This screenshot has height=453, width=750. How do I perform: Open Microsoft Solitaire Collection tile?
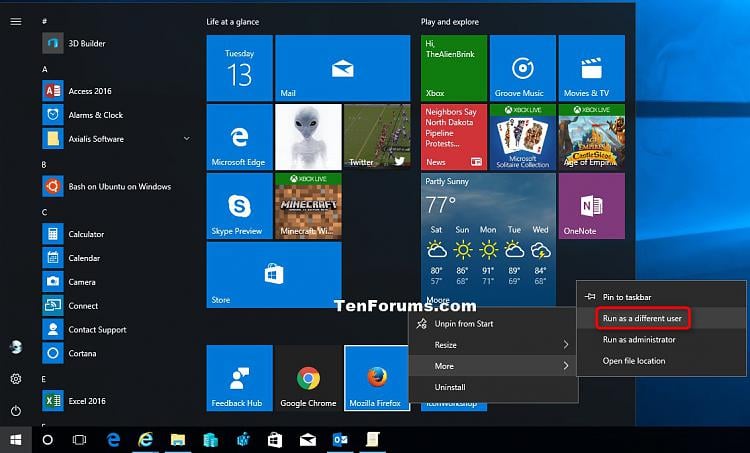pos(523,137)
